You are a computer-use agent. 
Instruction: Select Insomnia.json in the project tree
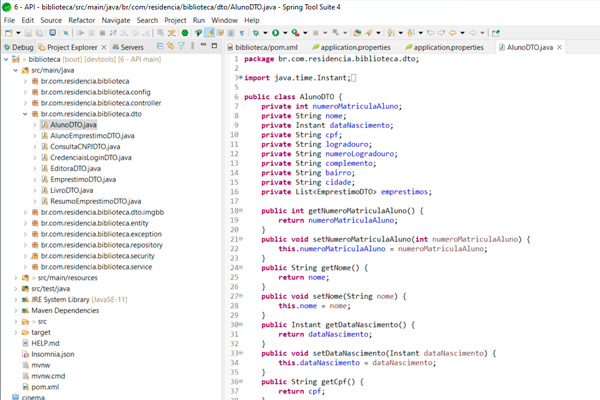52,354
